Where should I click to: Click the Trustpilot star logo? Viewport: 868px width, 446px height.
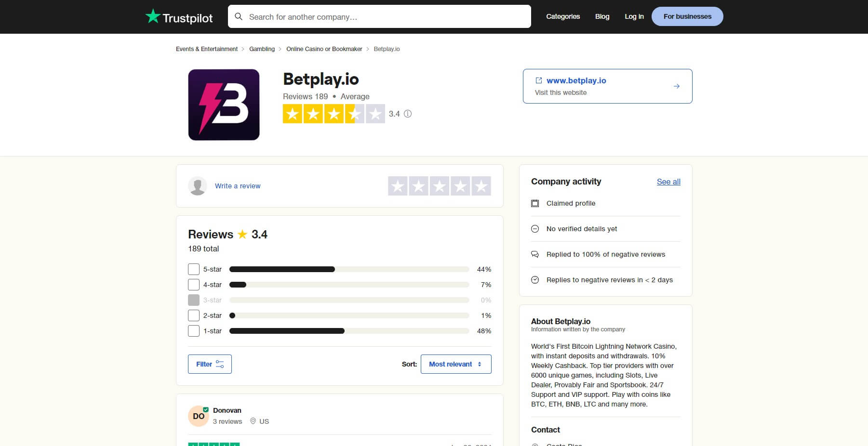[x=153, y=16]
